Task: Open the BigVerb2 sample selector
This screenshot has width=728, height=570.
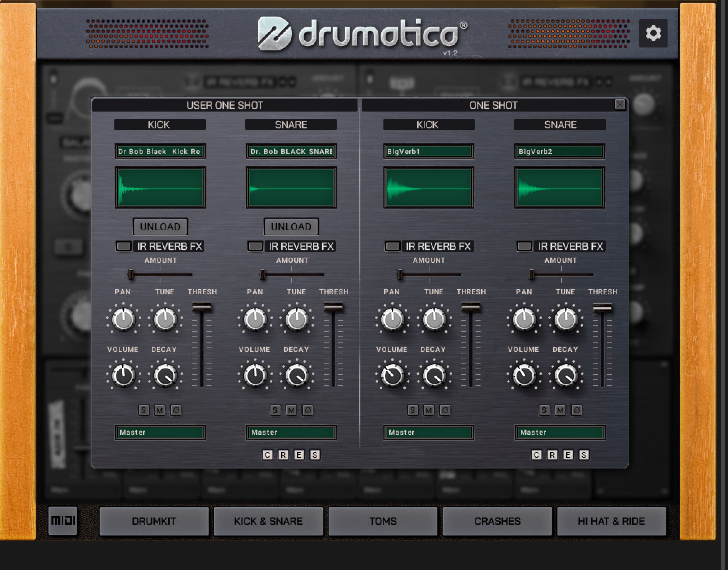Action: tap(560, 151)
